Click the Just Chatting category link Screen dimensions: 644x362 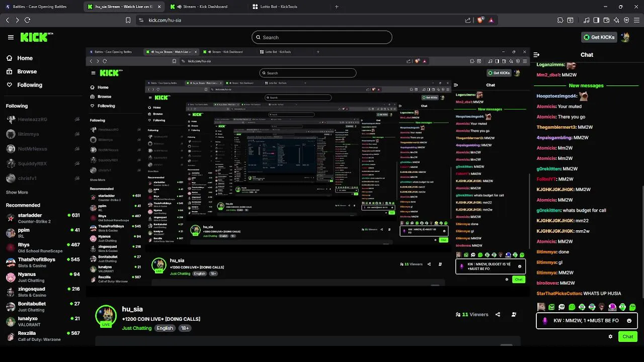click(x=136, y=328)
